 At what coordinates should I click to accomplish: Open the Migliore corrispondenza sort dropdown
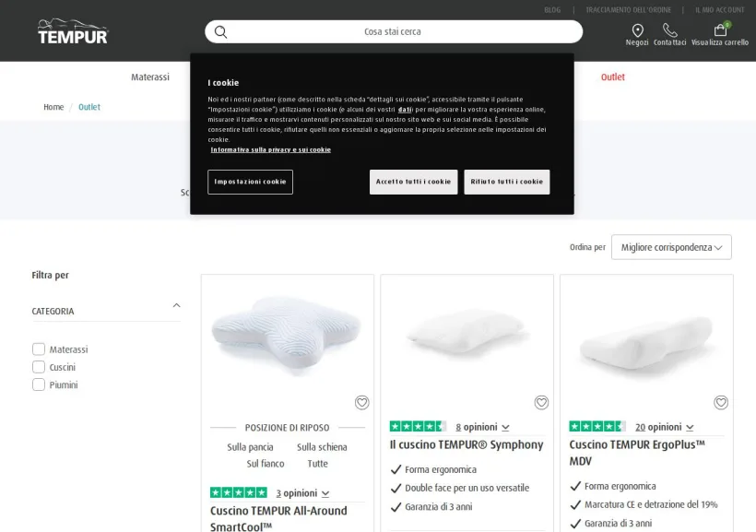click(671, 247)
